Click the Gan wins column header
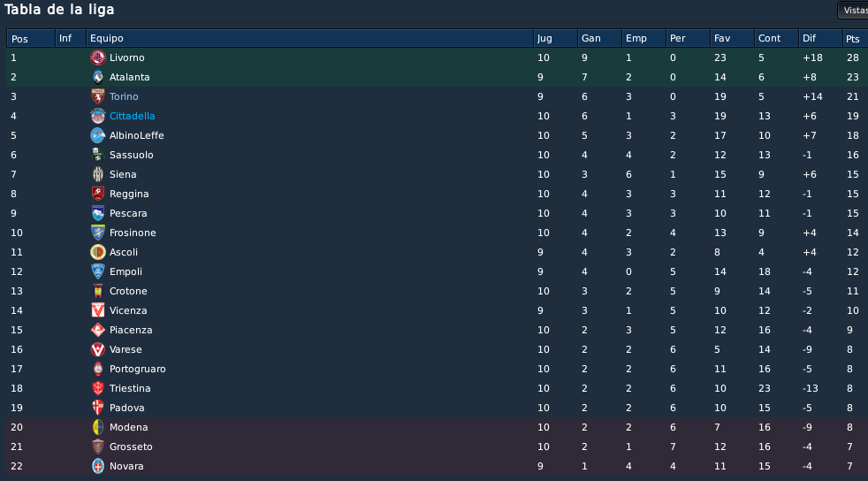This screenshot has width=868, height=481. [x=599, y=38]
